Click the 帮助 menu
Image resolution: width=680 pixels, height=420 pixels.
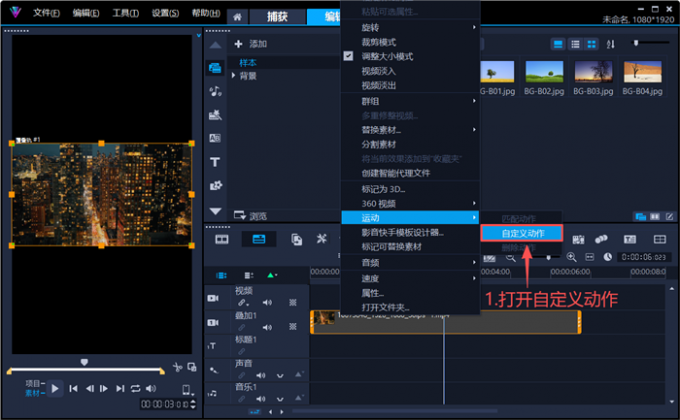pos(206,13)
